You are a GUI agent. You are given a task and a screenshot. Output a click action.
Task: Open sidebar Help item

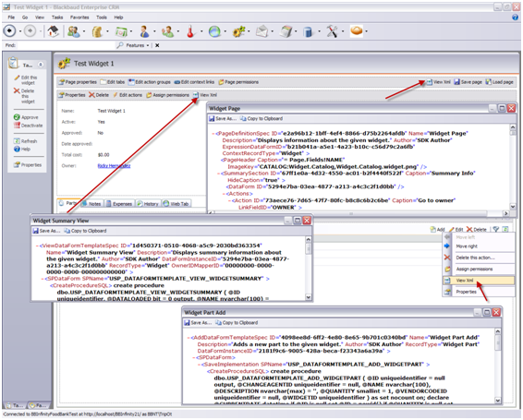click(x=22, y=149)
